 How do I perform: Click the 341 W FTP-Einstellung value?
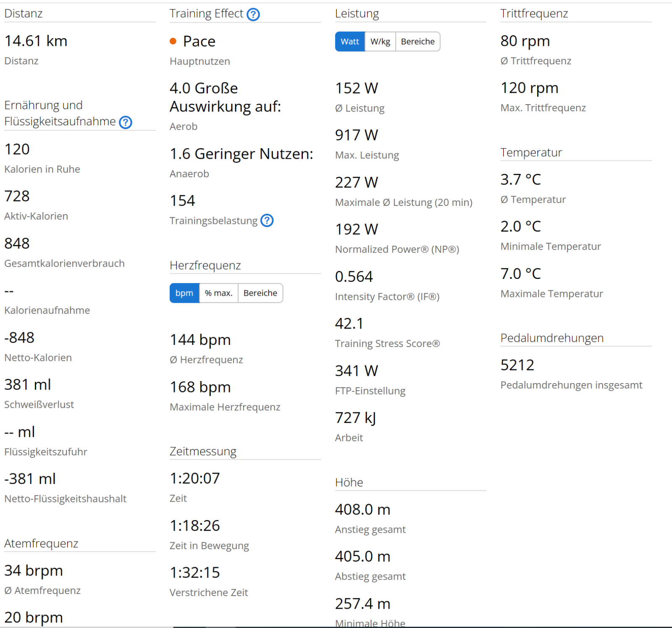click(x=356, y=371)
